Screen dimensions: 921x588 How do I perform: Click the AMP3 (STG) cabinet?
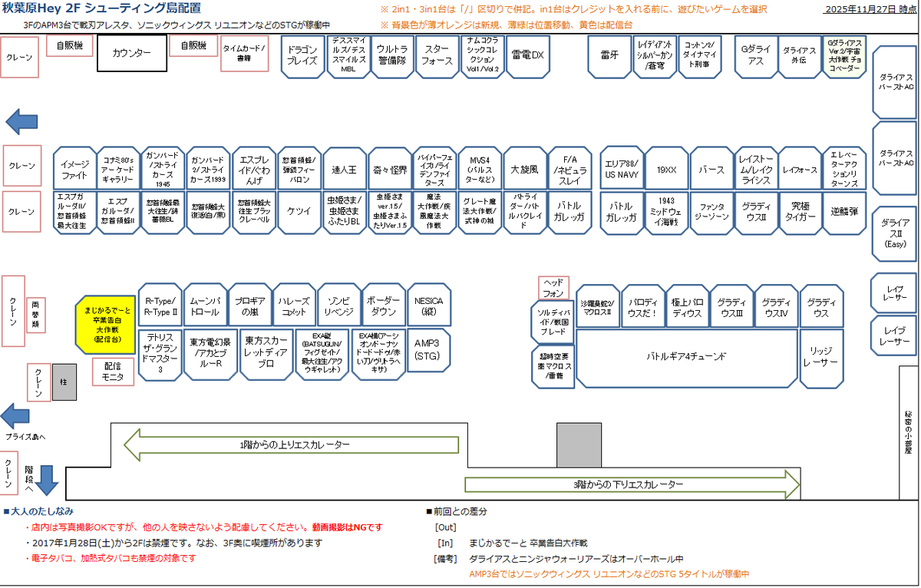coord(430,350)
